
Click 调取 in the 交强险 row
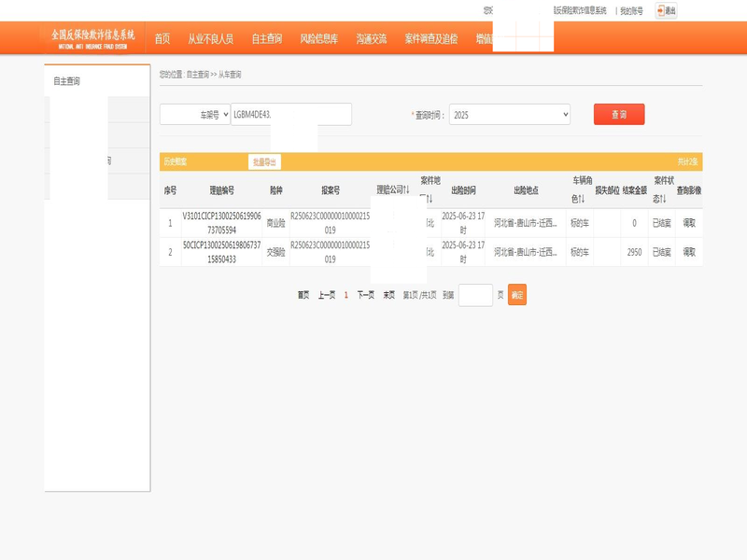[x=689, y=252]
